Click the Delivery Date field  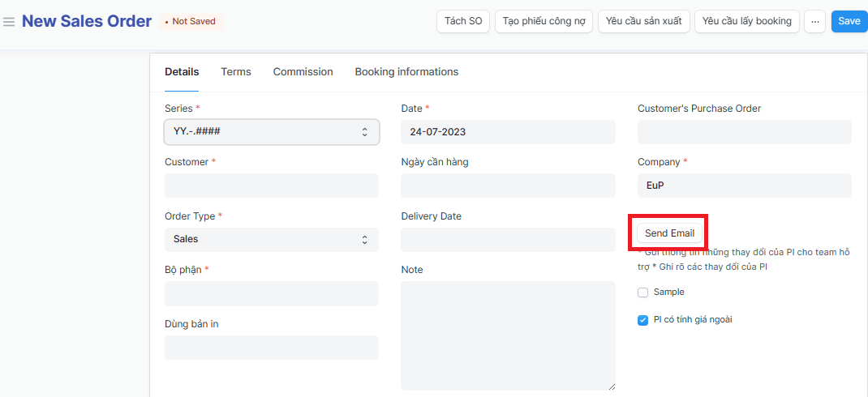(508, 240)
